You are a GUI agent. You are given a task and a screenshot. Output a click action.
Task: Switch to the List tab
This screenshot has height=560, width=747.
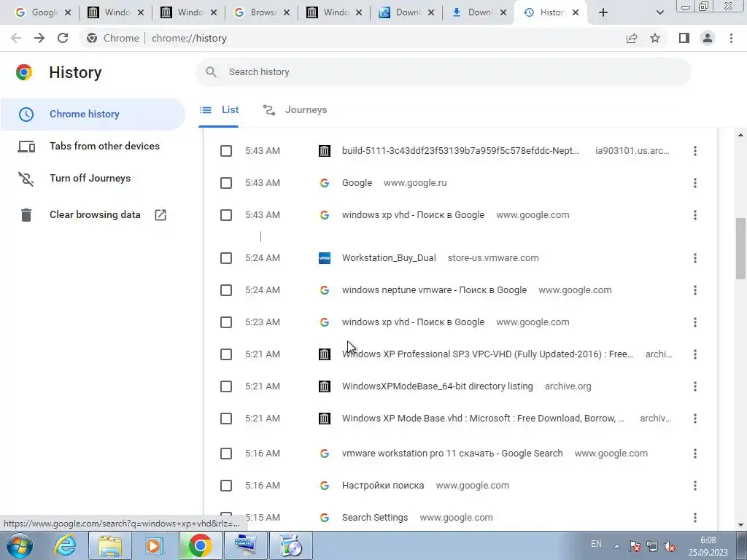click(219, 110)
